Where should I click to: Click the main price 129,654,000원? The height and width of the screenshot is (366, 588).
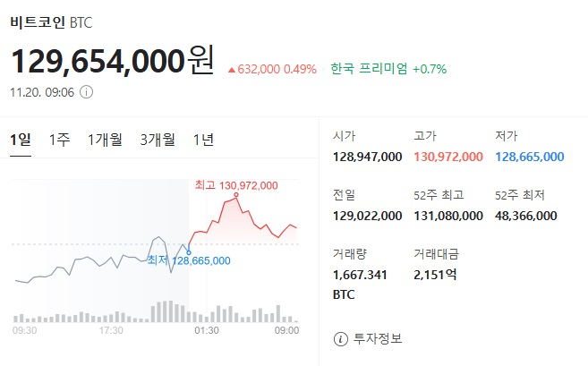pos(113,61)
